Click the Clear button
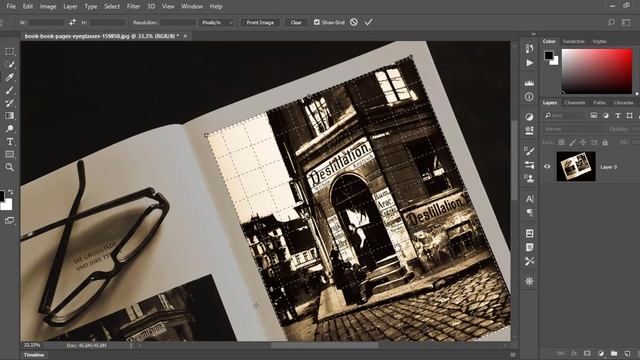 point(296,22)
